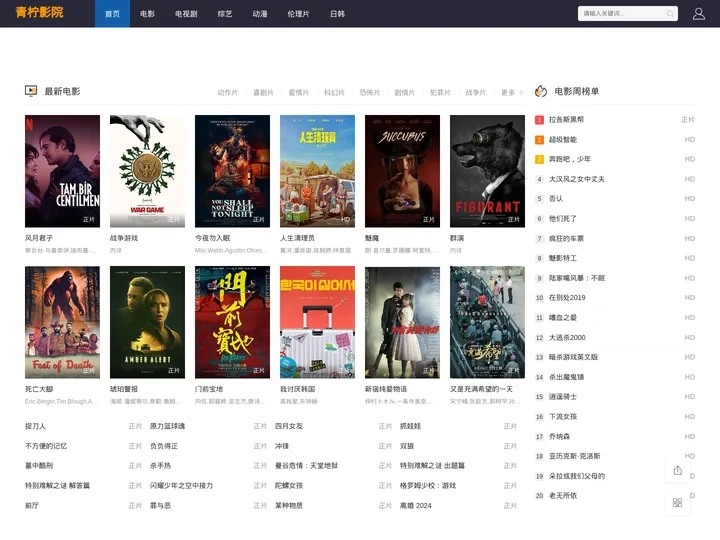720x540 pixels.
Task: Expand 更多 movie categories arrow
Action: [x=521, y=93]
